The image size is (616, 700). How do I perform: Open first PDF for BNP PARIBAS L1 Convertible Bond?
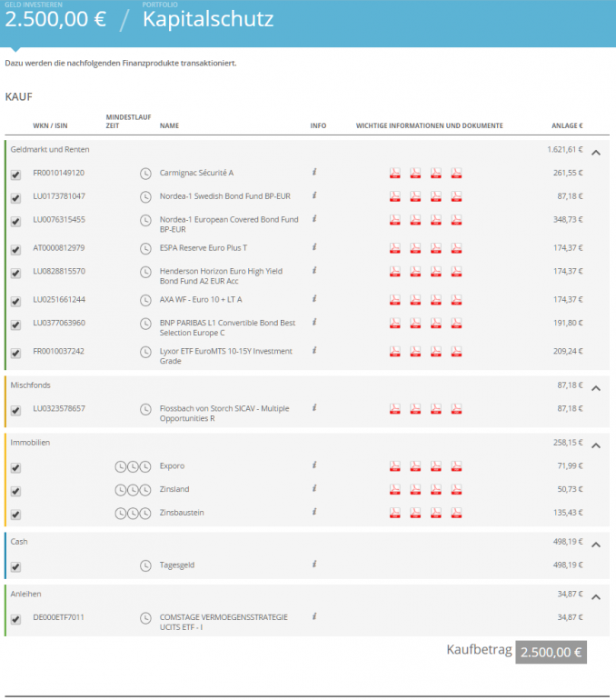pyautogui.click(x=394, y=324)
